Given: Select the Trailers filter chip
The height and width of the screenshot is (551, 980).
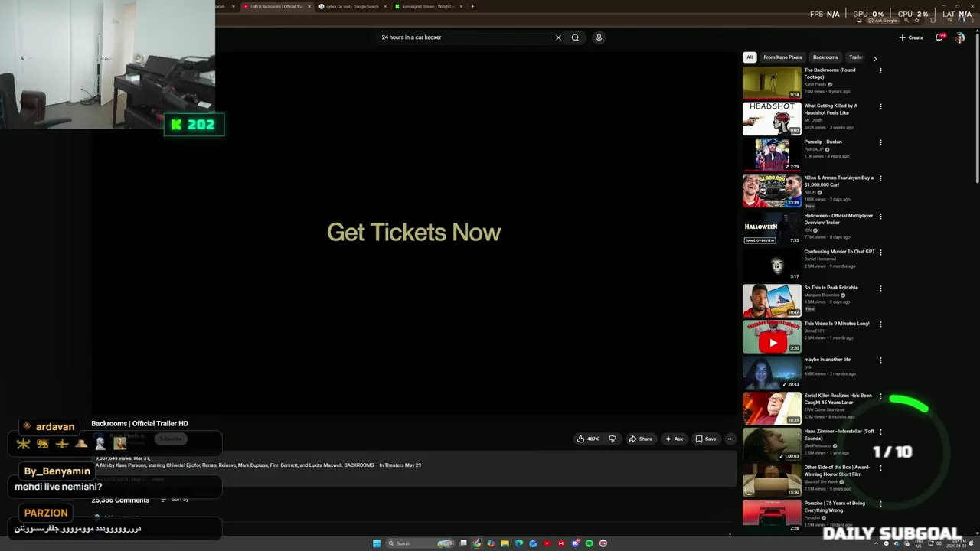Looking at the screenshot, I should tap(856, 57).
